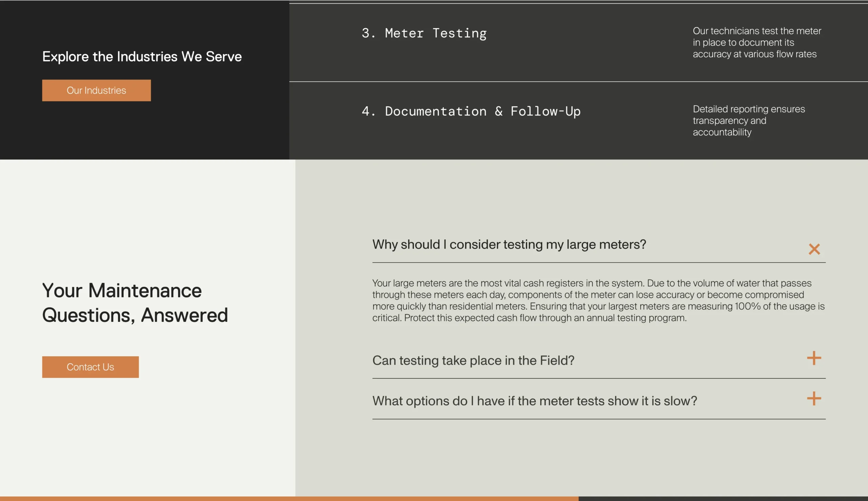Viewport: 868px width, 501px height.
Task: Toggle 'Why should I consider testing' question
Action: [509, 244]
